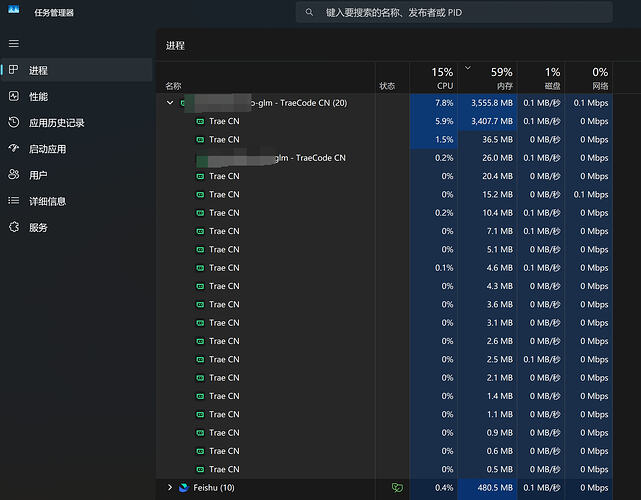Select Trae CN row with 2.6 MB
The width and height of the screenshot is (641, 500).
[x=384, y=341]
